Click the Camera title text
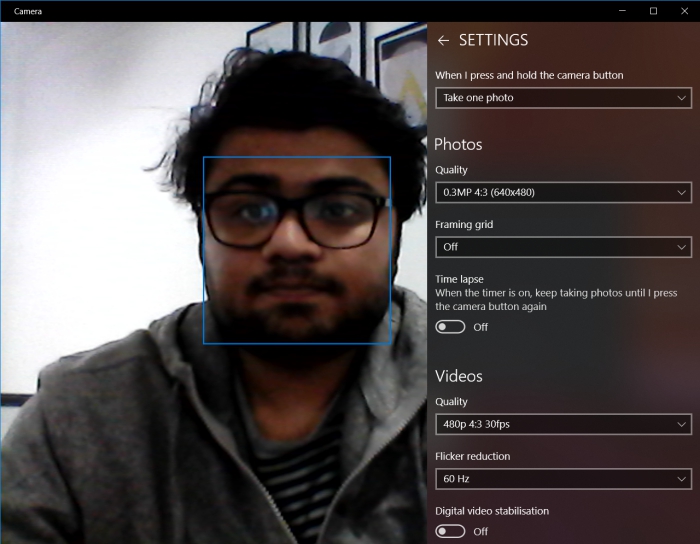 [28, 11]
